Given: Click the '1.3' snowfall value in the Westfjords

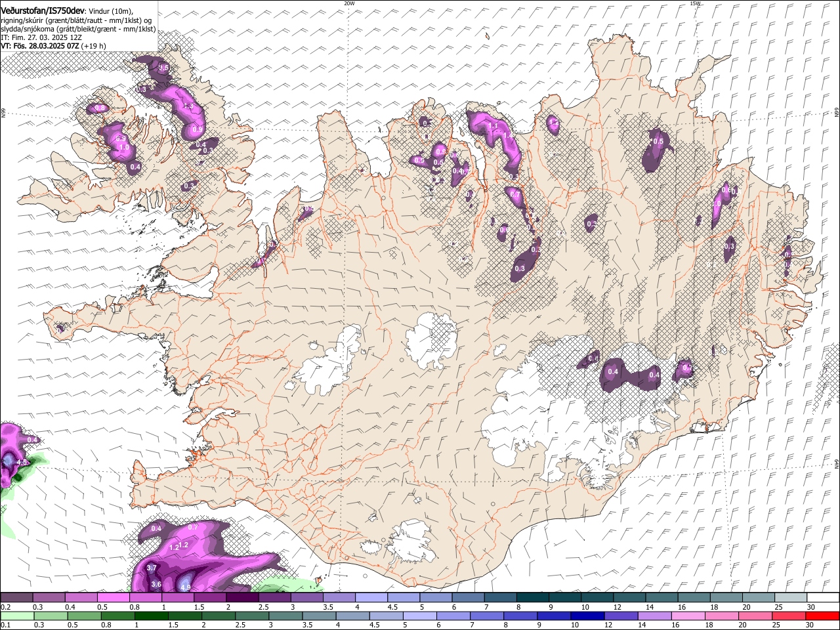Looking at the screenshot, I should point(188,106).
